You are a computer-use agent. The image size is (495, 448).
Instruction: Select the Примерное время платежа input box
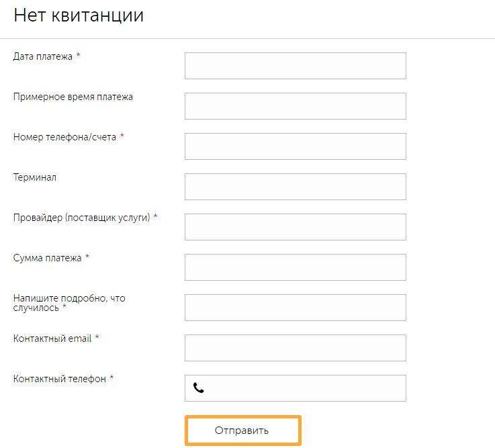pyautogui.click(x=295, y=106)
